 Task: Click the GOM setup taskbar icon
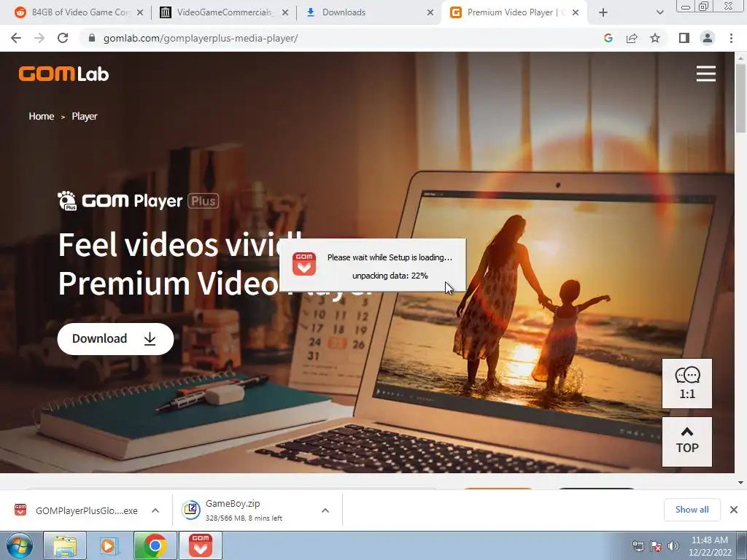pos(200,545)
